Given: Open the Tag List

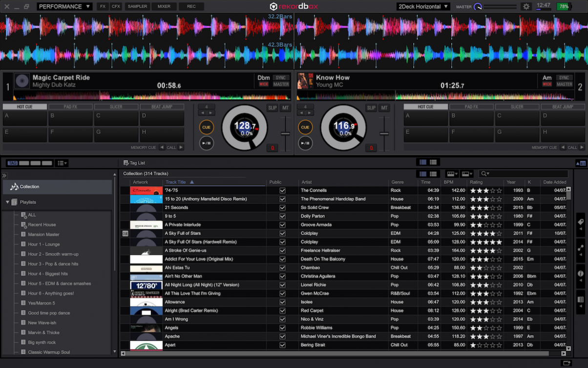Looking at the screenshot, I should [x=134, y=163].
